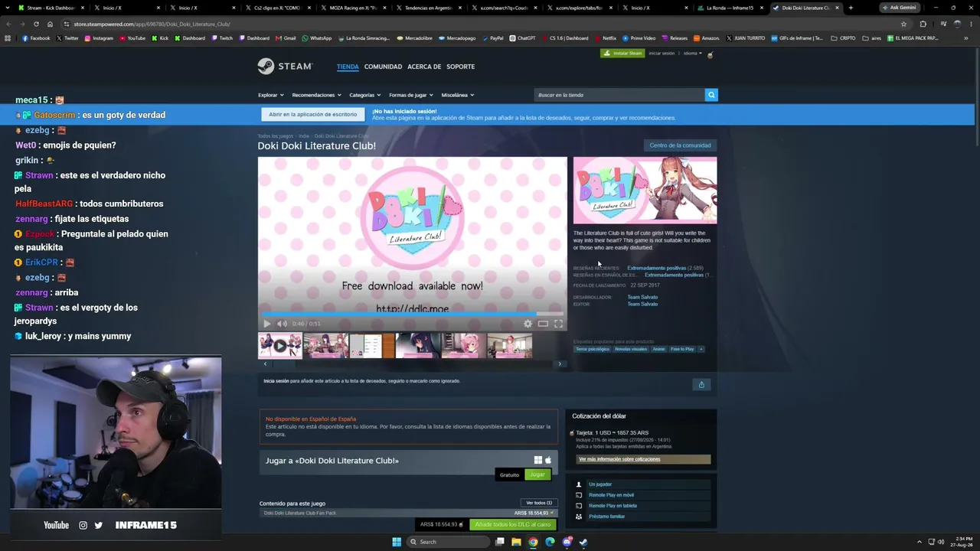Click the green Jugar button
Image resolution: width=980 pixels, height=551 pixels.
tap(537, 474)
